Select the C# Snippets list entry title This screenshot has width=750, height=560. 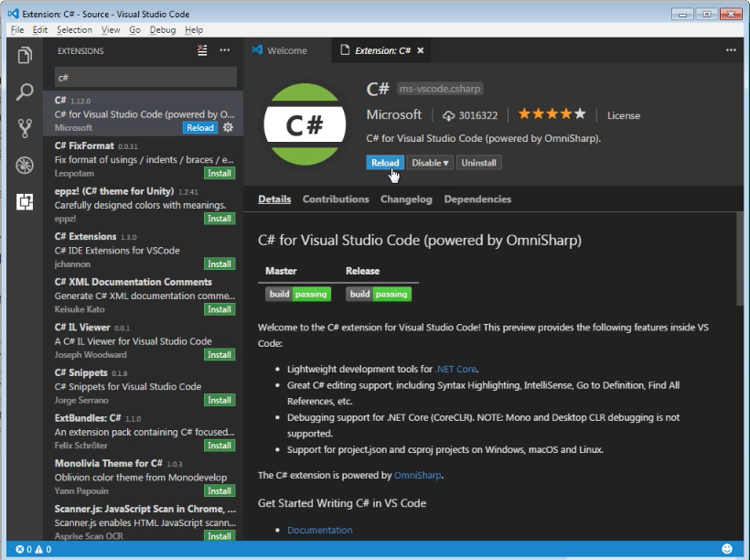click(x=80, y=372)
